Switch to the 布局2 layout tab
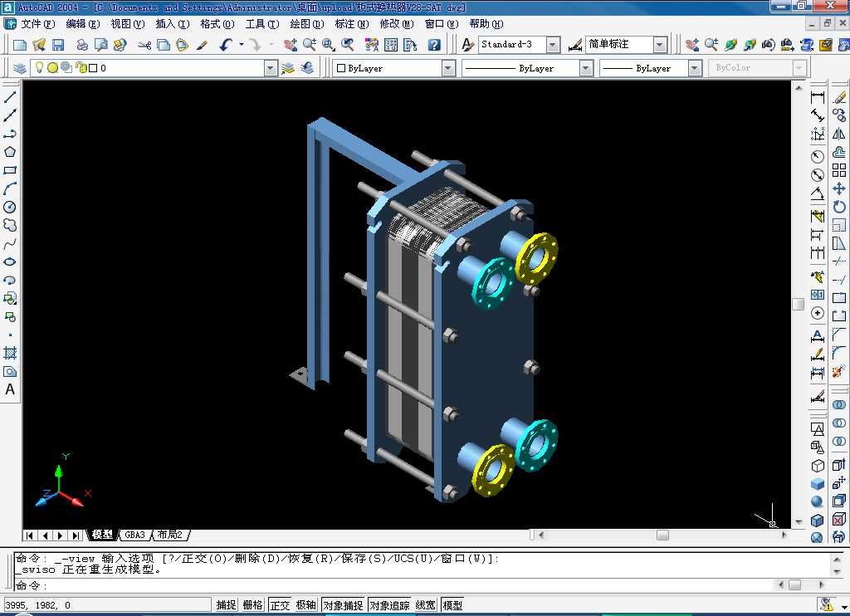 169,535
